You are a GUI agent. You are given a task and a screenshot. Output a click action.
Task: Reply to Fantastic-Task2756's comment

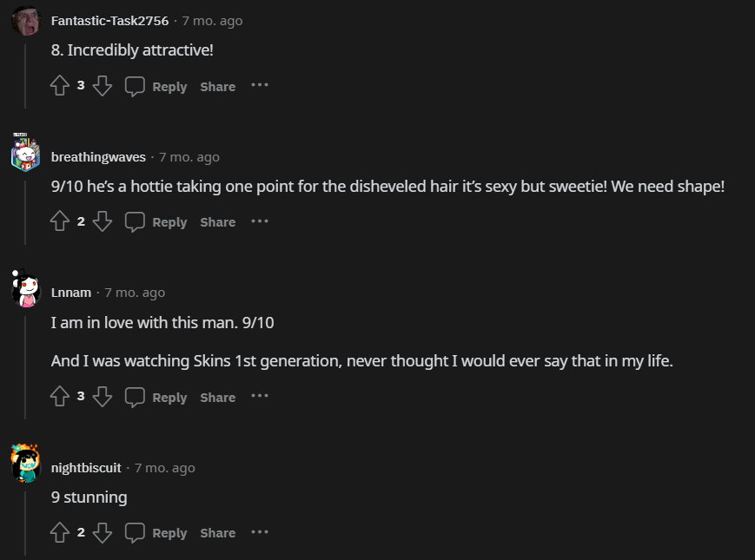click(156, 86)
